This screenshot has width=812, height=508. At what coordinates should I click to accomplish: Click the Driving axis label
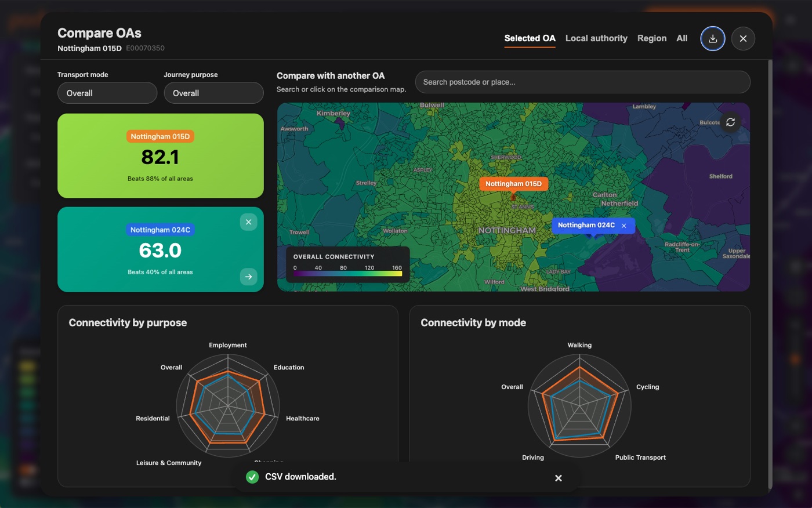tap(533, 458)
